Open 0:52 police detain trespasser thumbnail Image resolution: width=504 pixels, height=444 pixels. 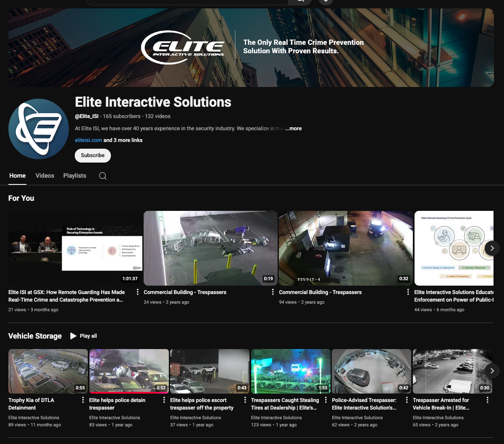[129, 371]
